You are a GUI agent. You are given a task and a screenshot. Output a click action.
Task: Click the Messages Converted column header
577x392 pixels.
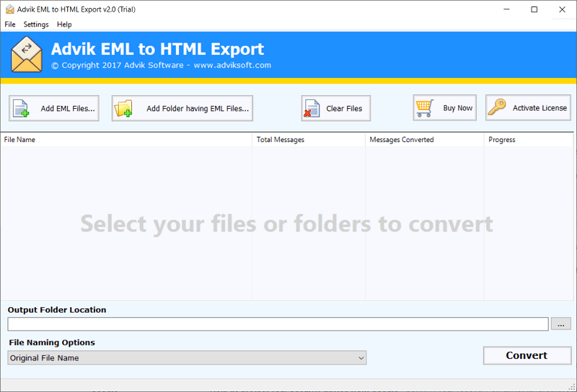pyautogui.click(x=425, y=140)
